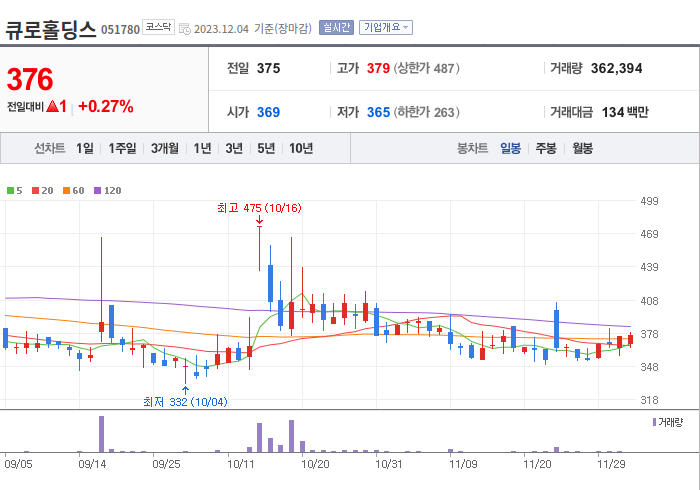Click the 최저 332 (10/04) low marker

(185, 402)
